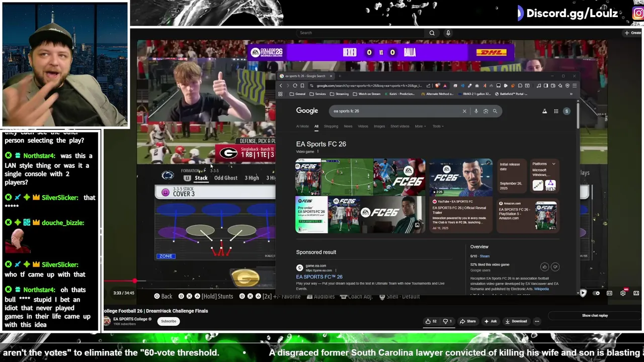
Task: Click the magnifier search button in Google box
Action: [x=495, y=111]
